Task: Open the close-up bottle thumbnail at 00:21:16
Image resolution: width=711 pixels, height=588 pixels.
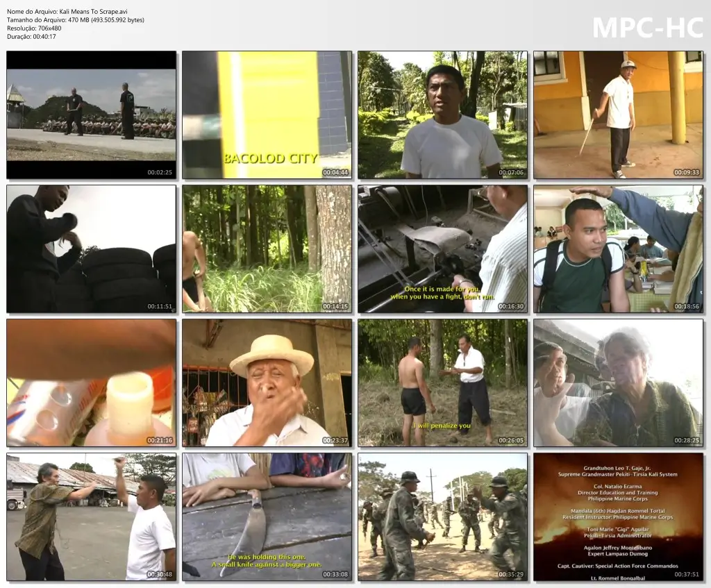Action: coord(91,383)
